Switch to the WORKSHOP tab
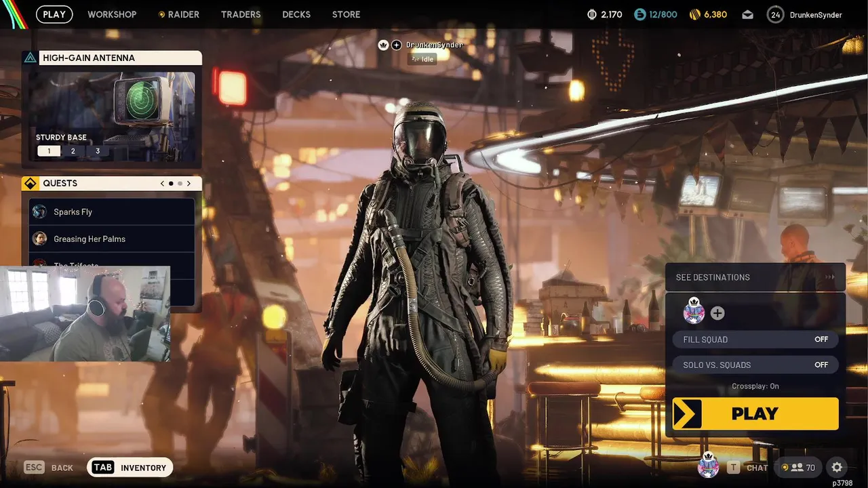Viewport: 868px width, 488px height. coord(112,14)
